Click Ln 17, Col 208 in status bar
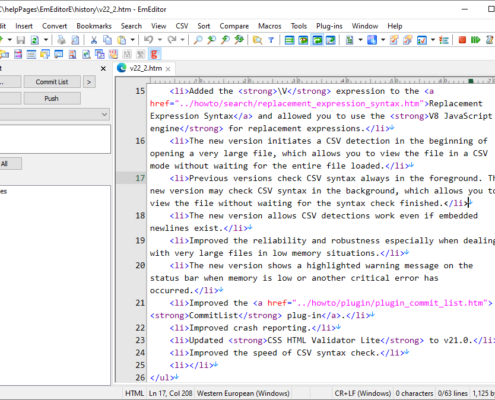The height and width of the screenshot is (400, 495). click(171, 393)
